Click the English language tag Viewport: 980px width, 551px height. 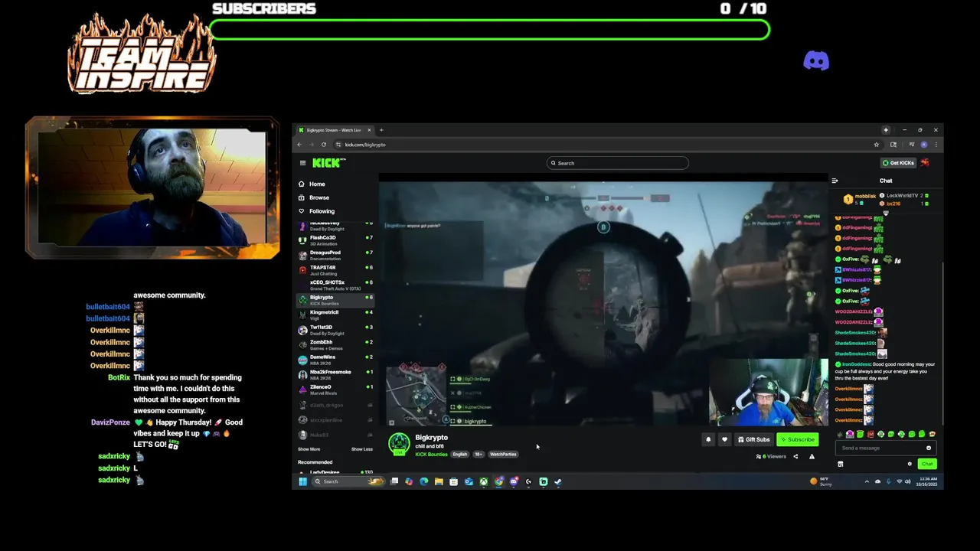click(459, 455)
